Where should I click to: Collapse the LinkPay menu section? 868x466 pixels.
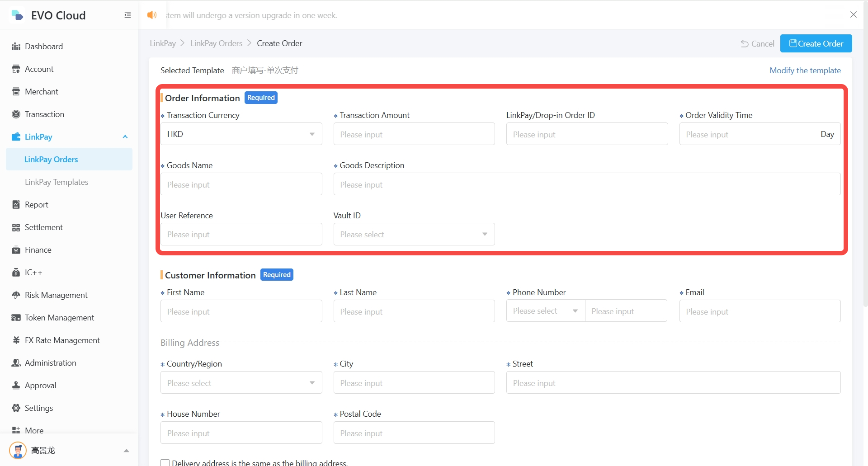click(x=125, y=137)
